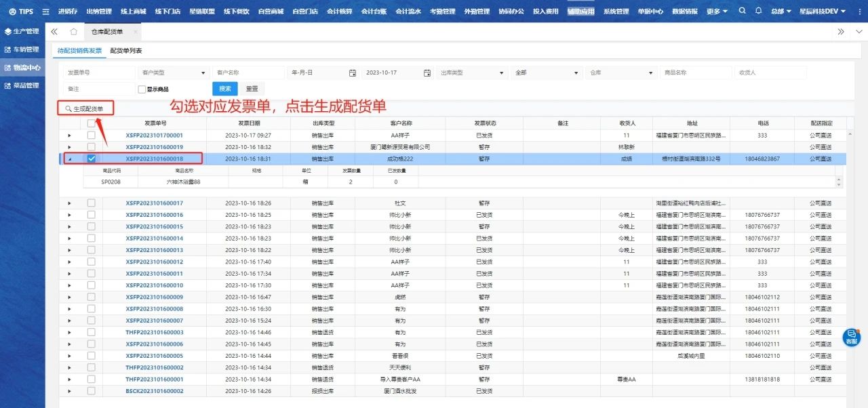Toggle the select-all checkbox in table header
868x408 pixels.
coord(92,123)
